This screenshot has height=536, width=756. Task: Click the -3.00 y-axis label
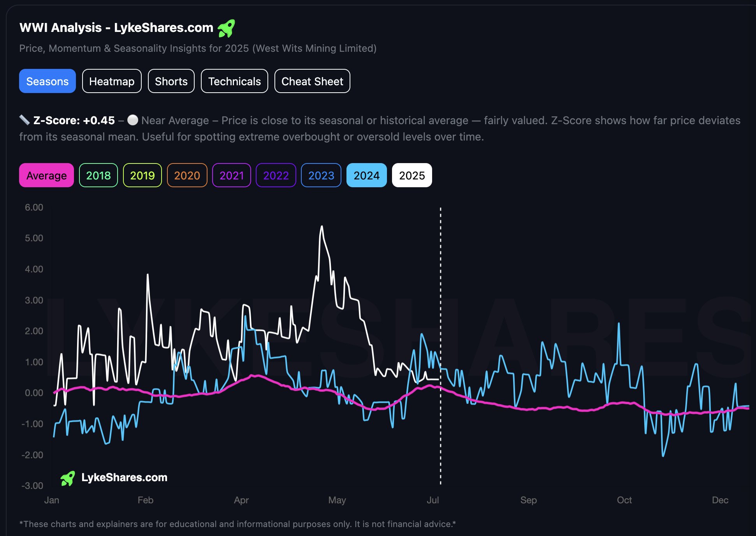point(32,486)
